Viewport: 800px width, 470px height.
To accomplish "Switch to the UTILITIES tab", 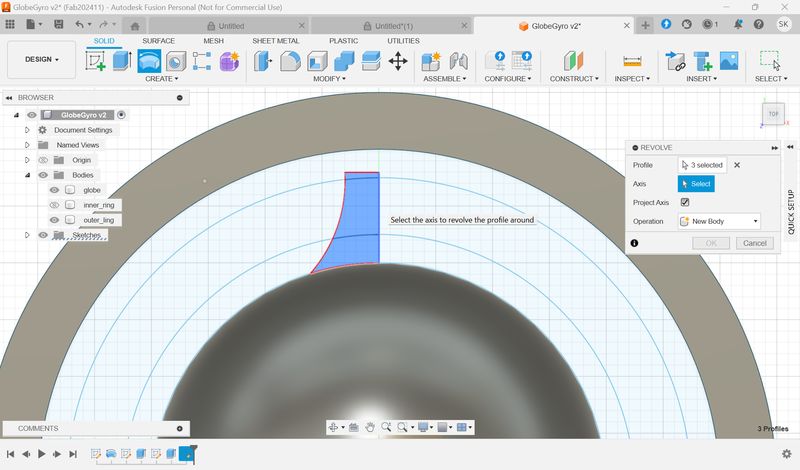I will click(403, 41).
